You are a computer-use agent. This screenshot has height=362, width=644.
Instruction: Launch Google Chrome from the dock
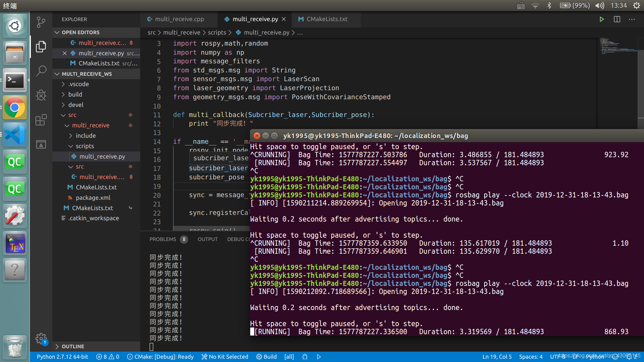click(14, 108)
